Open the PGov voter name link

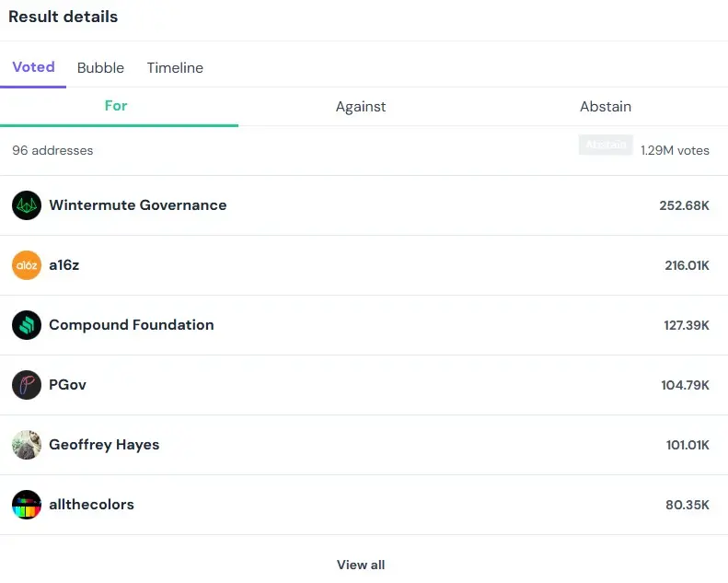(x=67, y=385)
